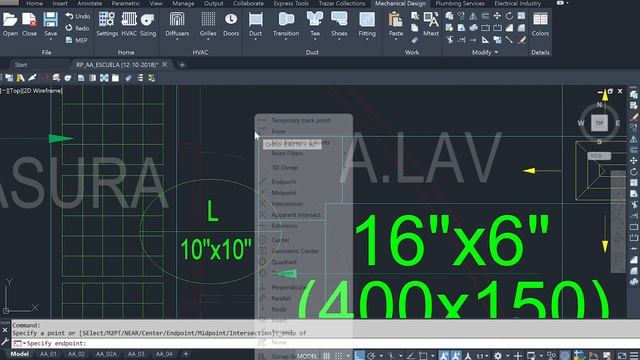Toggle annotation visibility in status bar
640x360 pixels.
click(x=444, y=356)
